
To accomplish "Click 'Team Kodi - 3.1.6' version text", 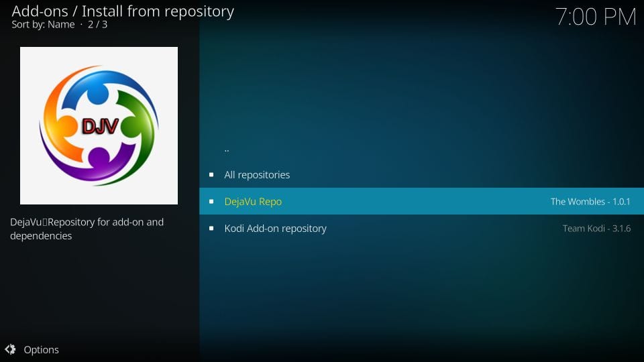I will (596, 228).
